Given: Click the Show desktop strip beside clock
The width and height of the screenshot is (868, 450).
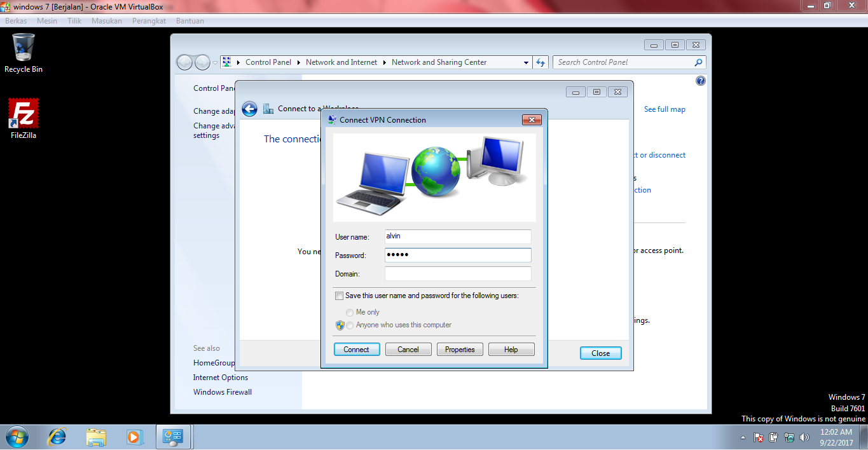Looking at the screenshot, I should 864,437.
